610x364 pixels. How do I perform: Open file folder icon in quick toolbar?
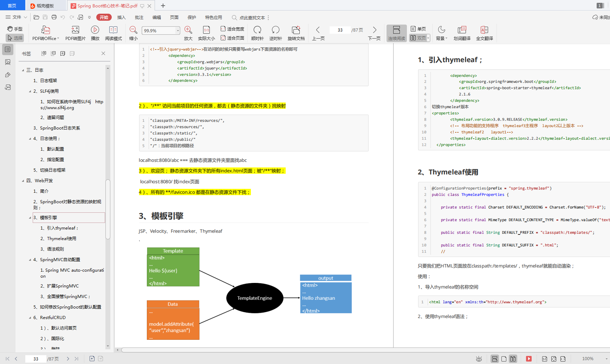coord(36,17)
